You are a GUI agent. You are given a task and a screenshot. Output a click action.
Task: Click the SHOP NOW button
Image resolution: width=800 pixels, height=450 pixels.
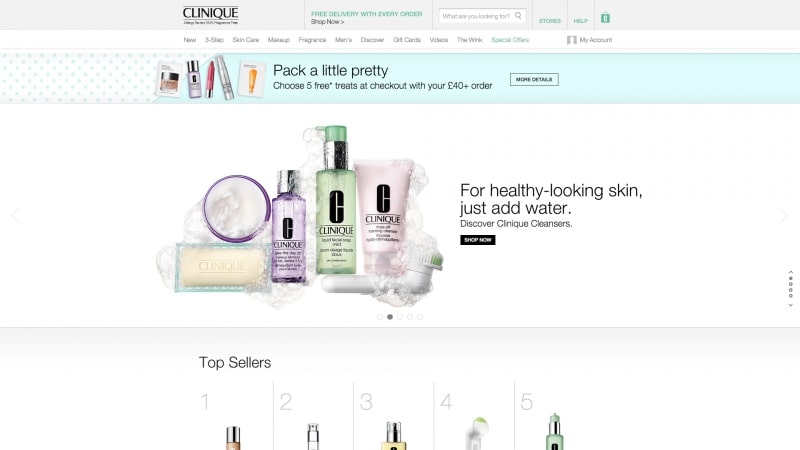pyautogui.click(x=478, y=240)
